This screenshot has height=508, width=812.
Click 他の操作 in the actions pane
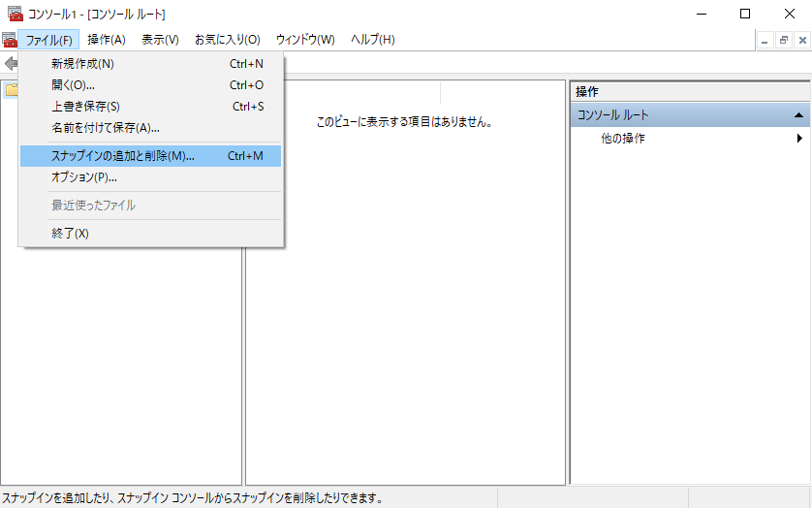pos(623,139)
